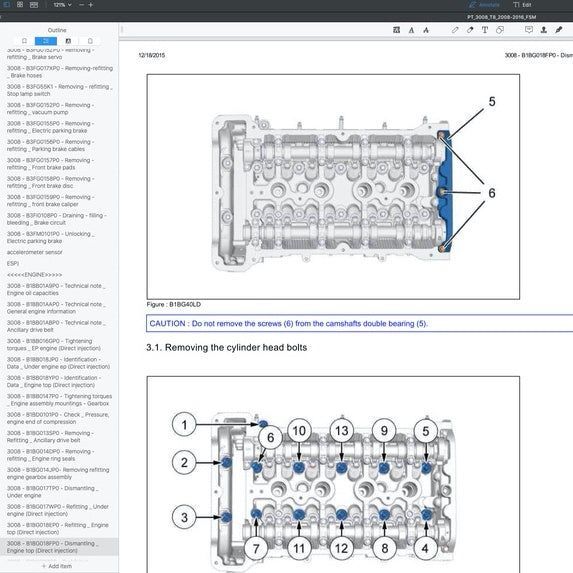573x573 pixels.
Task: Toggle the sidebar panel view
Action: pos(6,5)
